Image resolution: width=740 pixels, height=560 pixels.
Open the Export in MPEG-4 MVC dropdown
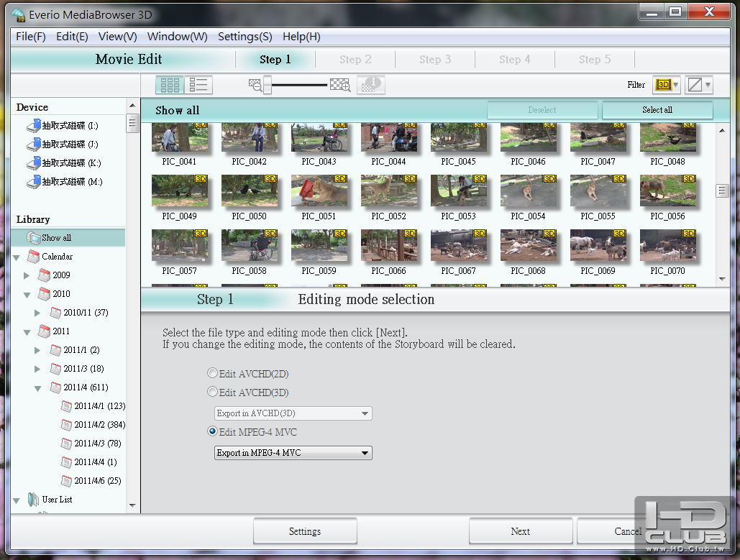pos(293,453)
